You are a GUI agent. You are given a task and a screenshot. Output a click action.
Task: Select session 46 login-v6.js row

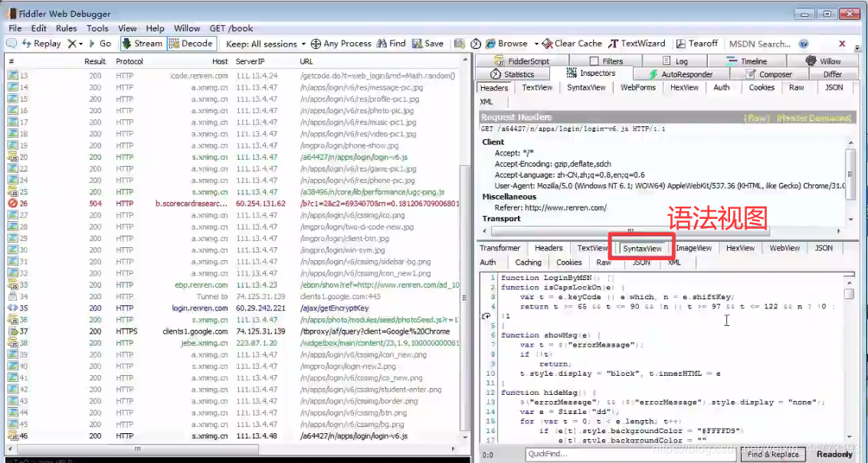click(234, 436)
